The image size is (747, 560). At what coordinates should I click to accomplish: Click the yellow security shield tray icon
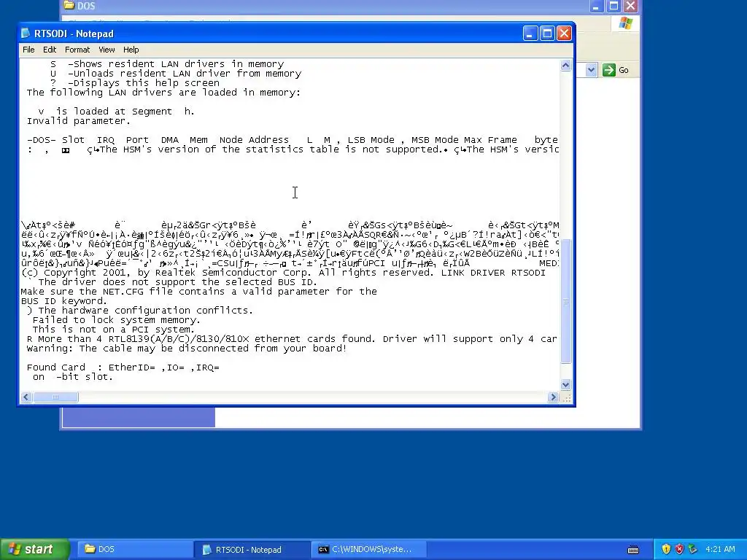point(666,549)
